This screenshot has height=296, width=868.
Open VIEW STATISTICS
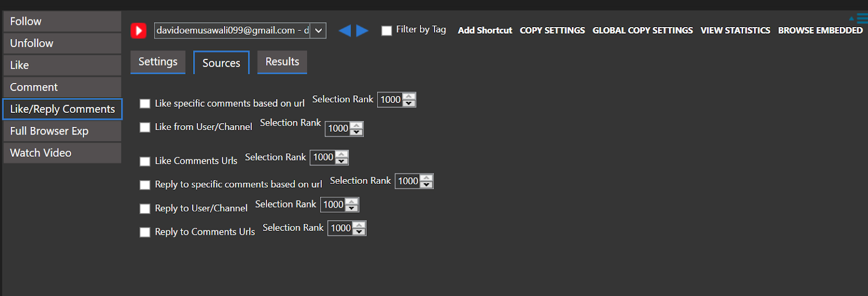click(735, 30)
